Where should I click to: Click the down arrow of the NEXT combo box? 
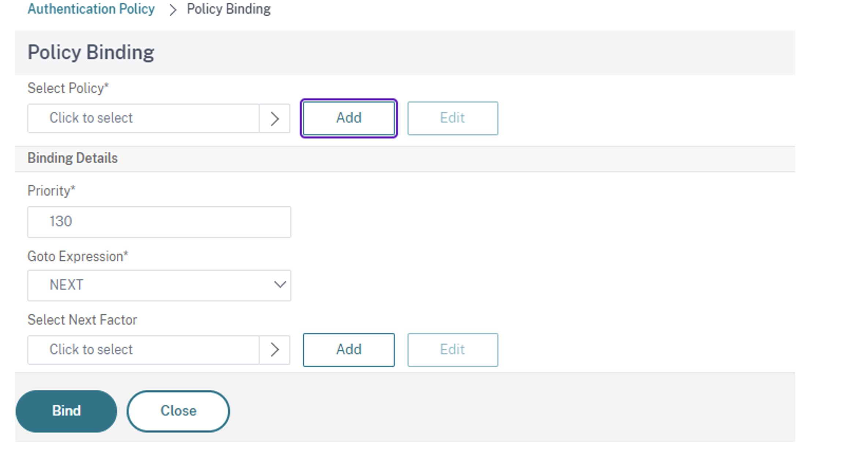pos(280,285)
